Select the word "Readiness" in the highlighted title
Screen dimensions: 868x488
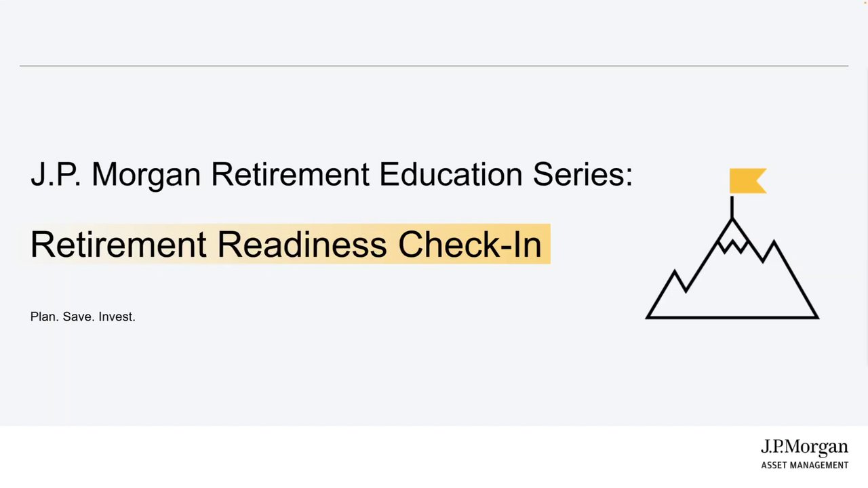click(302, 244)
